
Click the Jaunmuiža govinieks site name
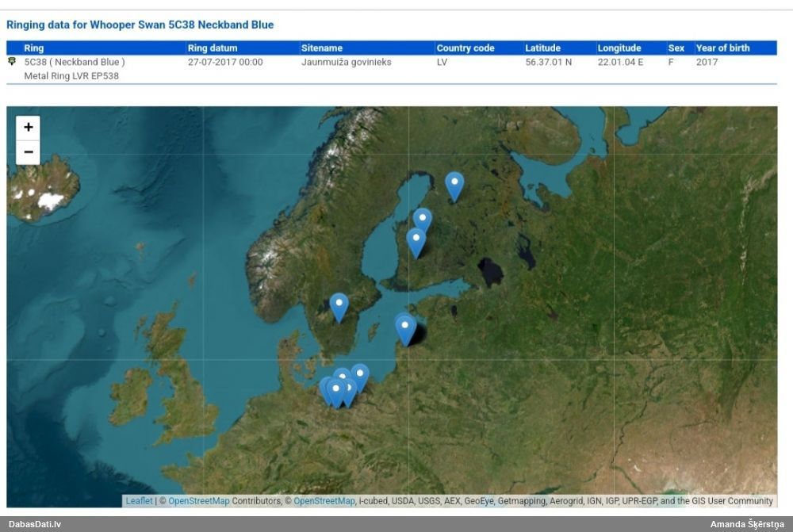[347, 62]
